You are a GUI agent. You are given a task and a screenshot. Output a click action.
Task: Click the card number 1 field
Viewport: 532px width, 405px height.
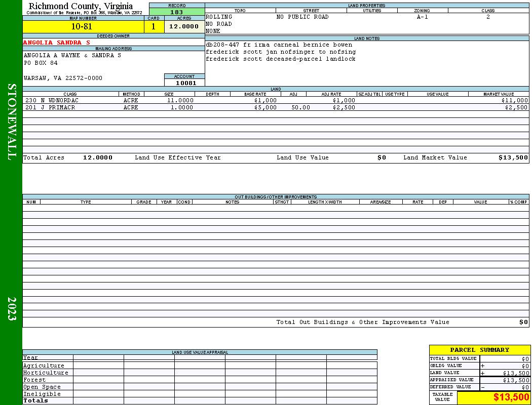[x=154, y=26]
